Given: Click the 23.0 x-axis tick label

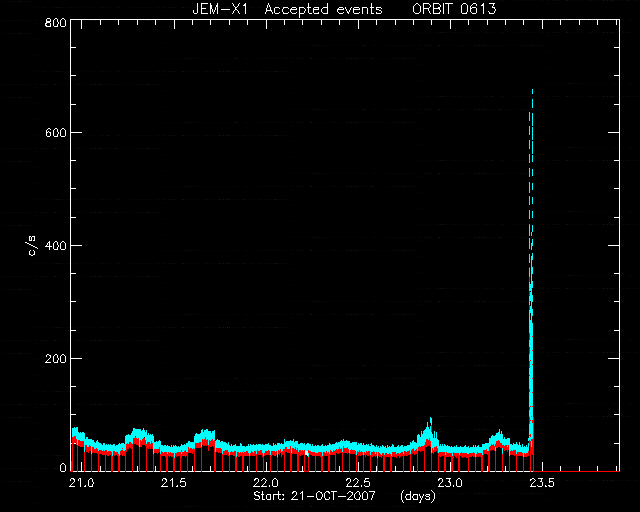Looking at the screenshot, I should point(450,483).
